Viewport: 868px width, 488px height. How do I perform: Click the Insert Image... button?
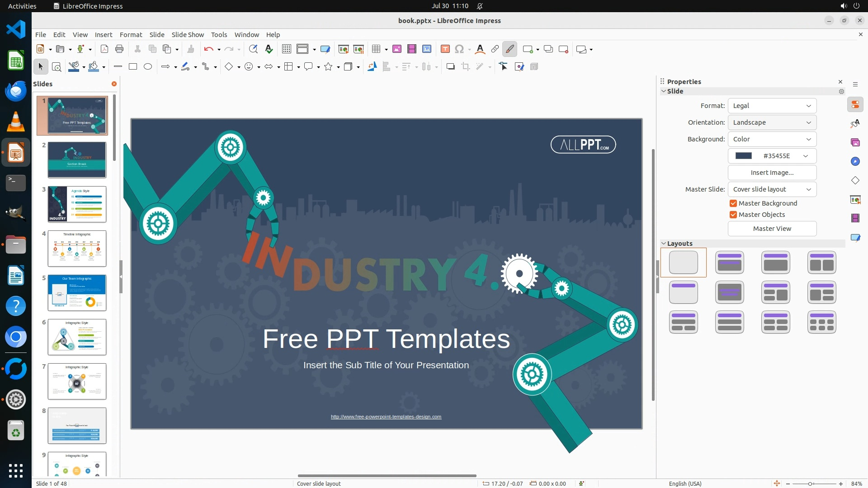772,173
